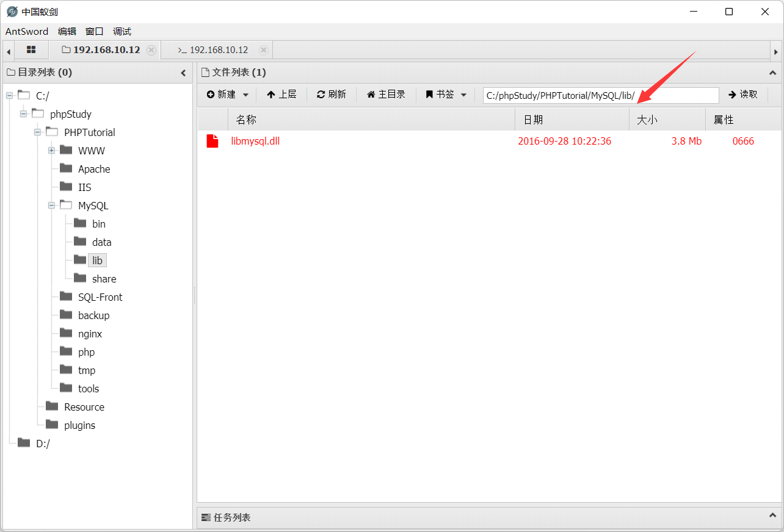Expand the WWW tree node
This screenshot has width=784, height=532.
[51, 150]
